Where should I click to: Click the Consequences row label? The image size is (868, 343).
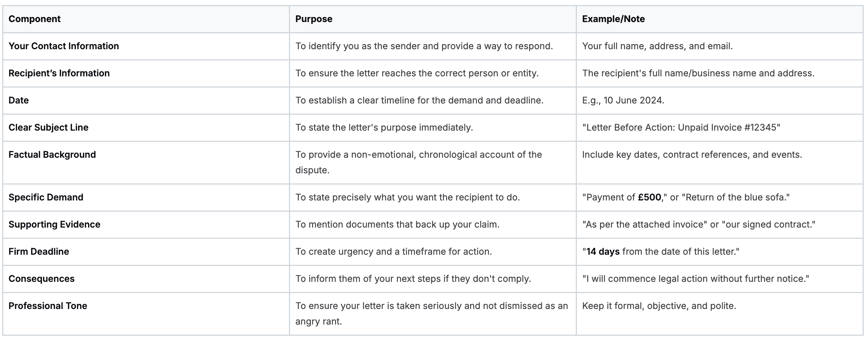42,279
